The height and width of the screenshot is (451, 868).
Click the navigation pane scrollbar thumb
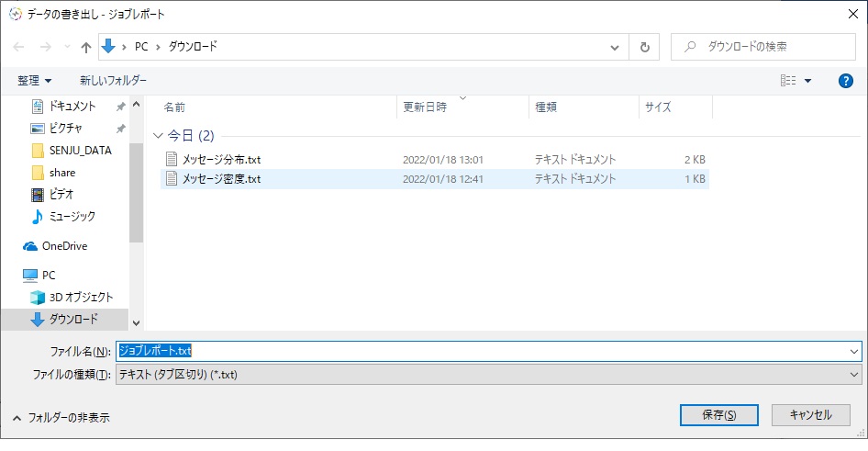136,192
